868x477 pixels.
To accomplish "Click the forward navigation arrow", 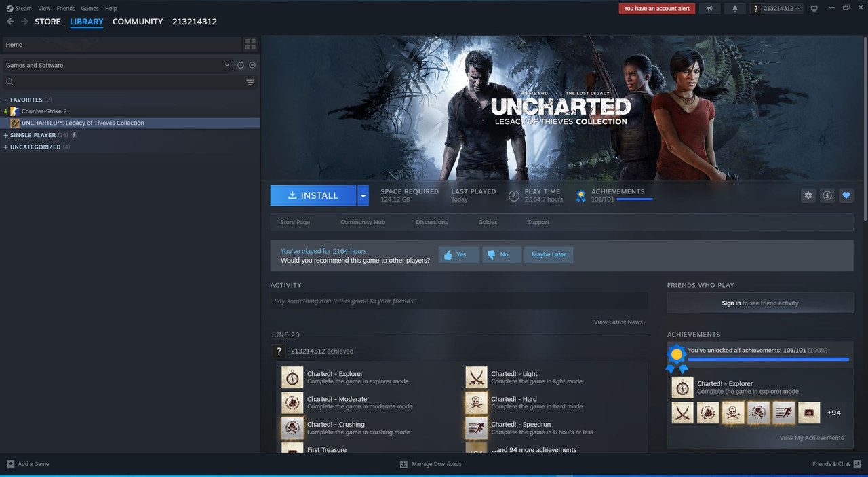I will 24,22.
